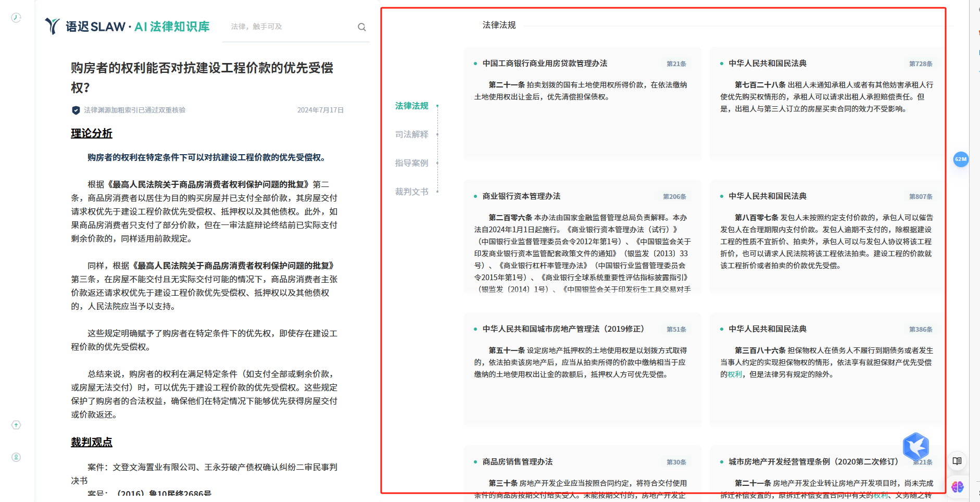Click the 第21条 tag on 工商银行 card
980x502 pixels.
[x=676, y=64]
